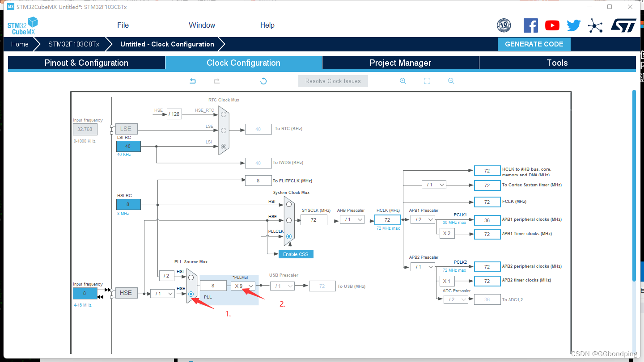This screenshot has width=644, height=362.
Task: Switch to Pinout & Configuration tab
Action: tap(86, 63)
